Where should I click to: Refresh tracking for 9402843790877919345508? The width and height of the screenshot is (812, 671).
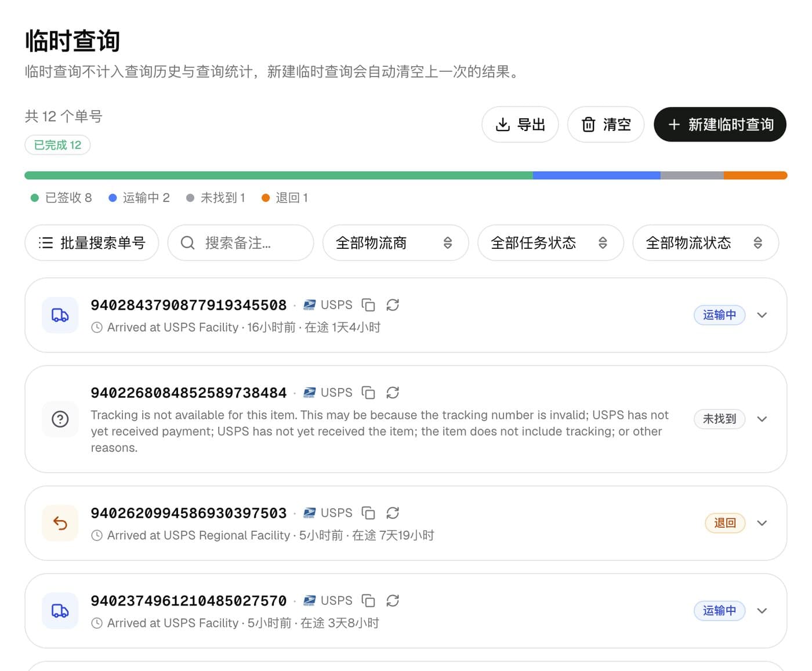point(393,305)
